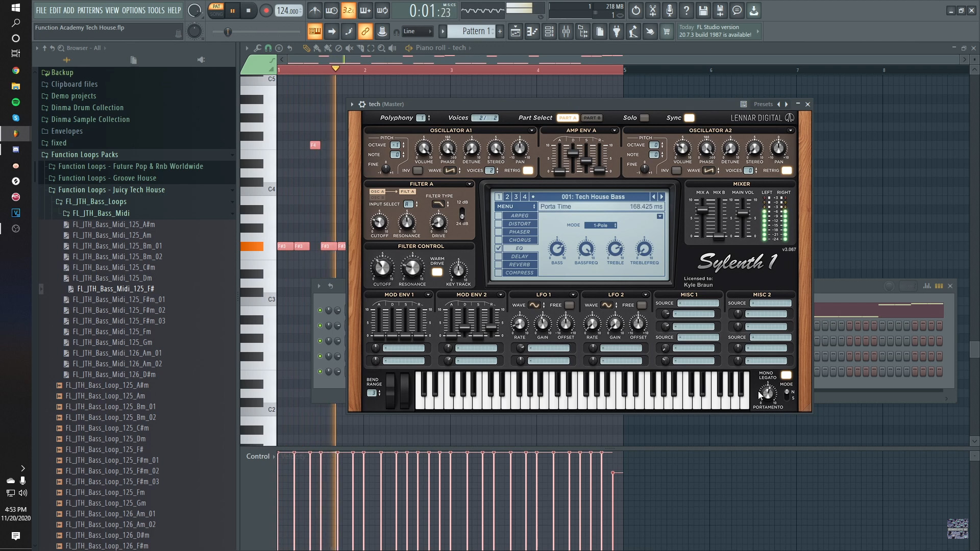
Task: Click the typing keyboard to piano icon
Action: [x=315, y=32]
